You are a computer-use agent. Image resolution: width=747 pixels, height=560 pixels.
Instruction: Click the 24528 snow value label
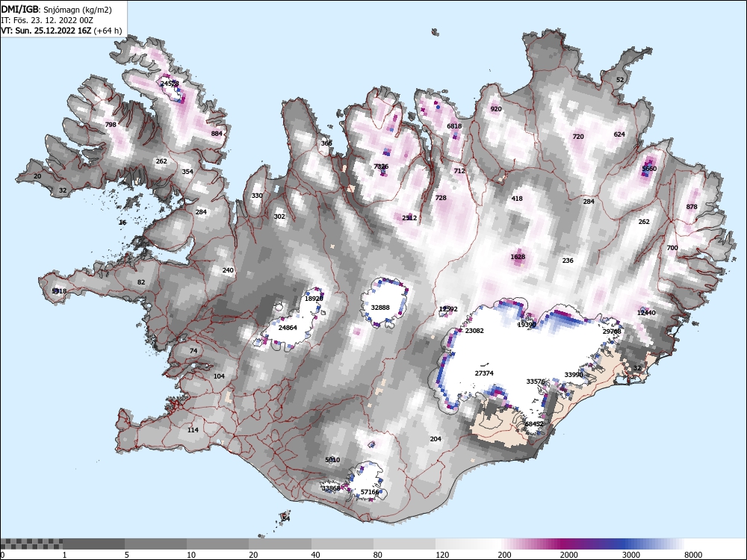tap(170, 84)
